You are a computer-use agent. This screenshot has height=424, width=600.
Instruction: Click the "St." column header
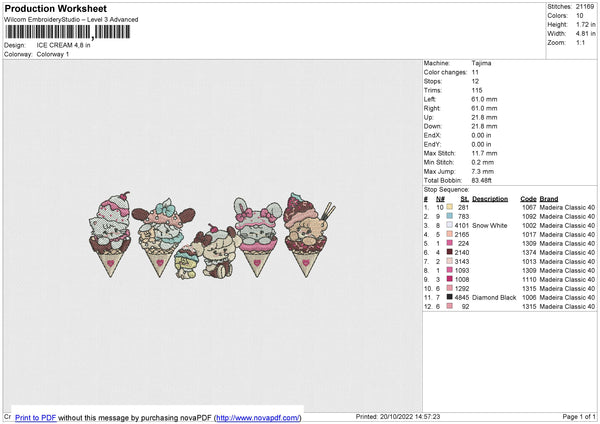(465, 199)
